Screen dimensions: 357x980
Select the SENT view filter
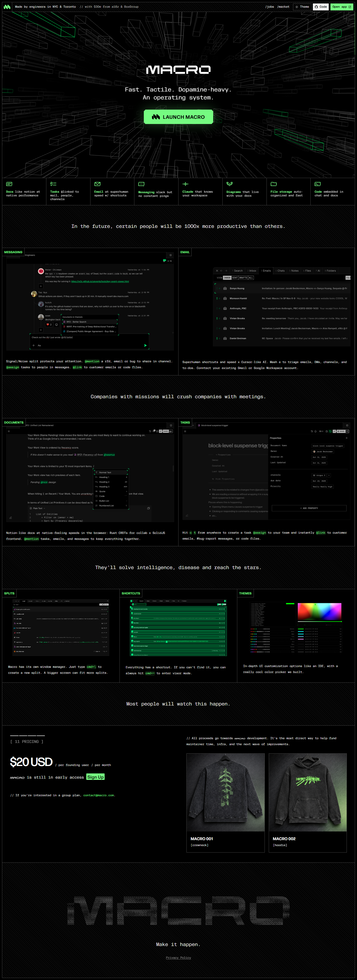click(x=235, y=278)
